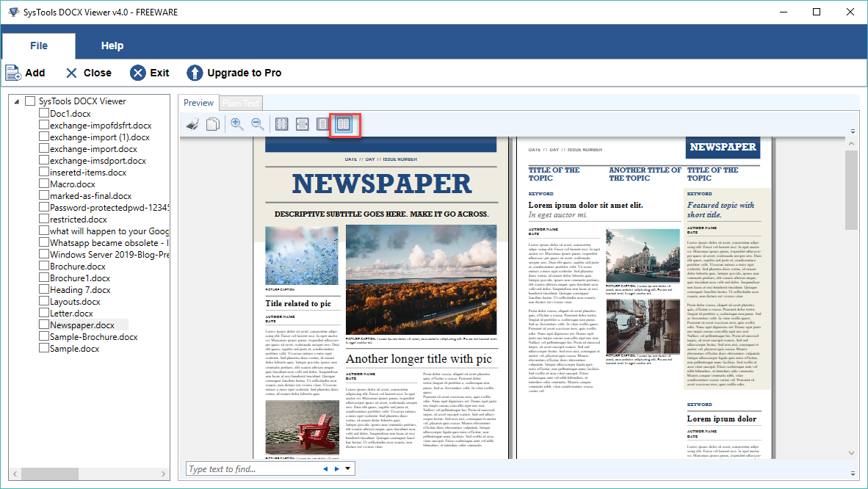Check the Brochure.docx checkbox
This screenshot has width=868, height=489.
tap(44, 265)
